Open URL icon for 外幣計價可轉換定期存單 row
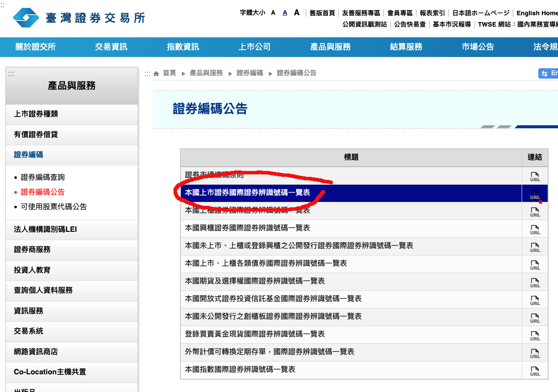Viewport: 558px width, 392px height. coord(534,353)
